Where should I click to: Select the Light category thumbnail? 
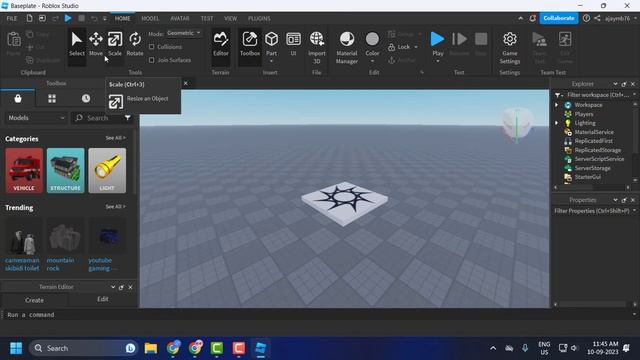tap(107, 170)
